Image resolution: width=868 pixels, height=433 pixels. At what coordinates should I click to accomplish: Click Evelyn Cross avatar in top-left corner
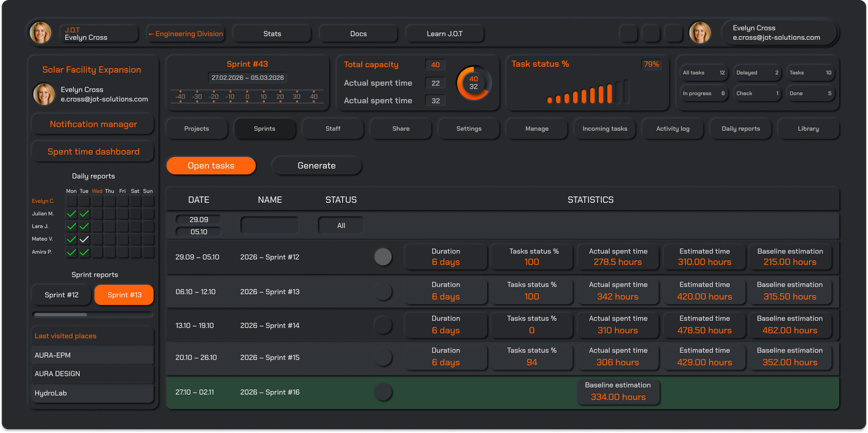41,33
